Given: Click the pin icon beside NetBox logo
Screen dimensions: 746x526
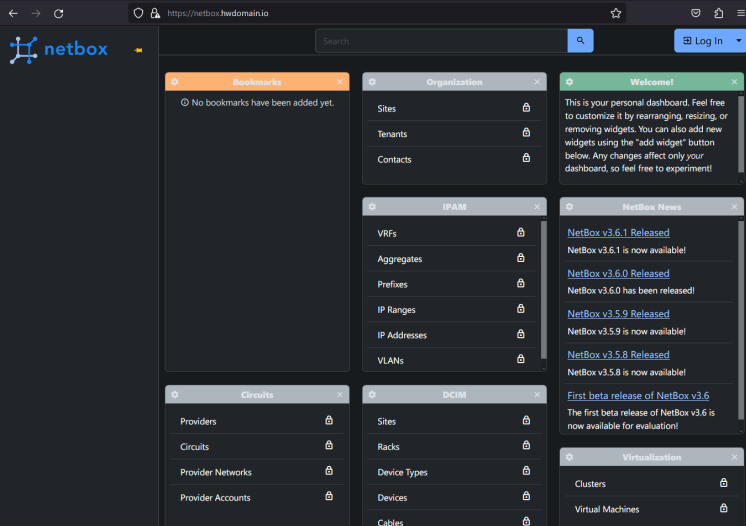Looking at the screenshot, I should point(138,50).
